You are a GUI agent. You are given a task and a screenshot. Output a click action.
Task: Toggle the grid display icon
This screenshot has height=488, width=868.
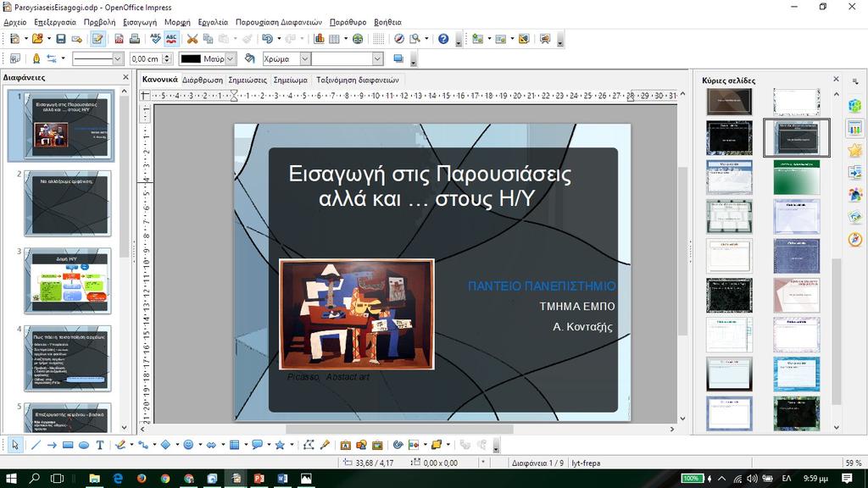point(378,39)
